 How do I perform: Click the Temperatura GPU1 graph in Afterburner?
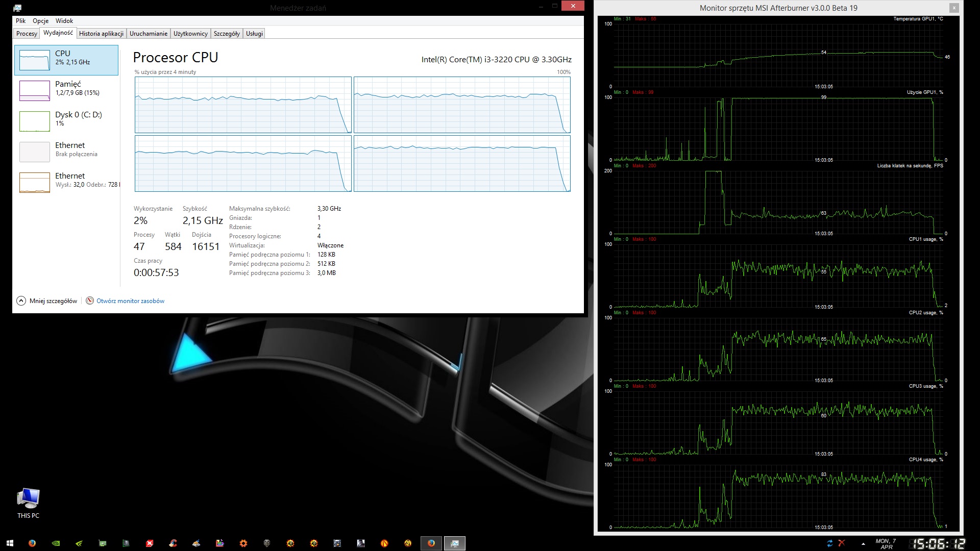(778, 55)
